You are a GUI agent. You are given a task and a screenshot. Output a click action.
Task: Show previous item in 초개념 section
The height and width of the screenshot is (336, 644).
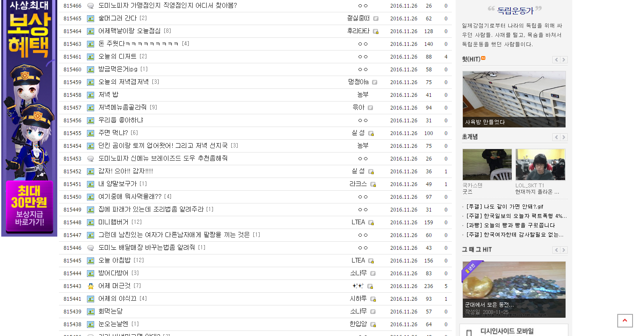tap(556, 137)
